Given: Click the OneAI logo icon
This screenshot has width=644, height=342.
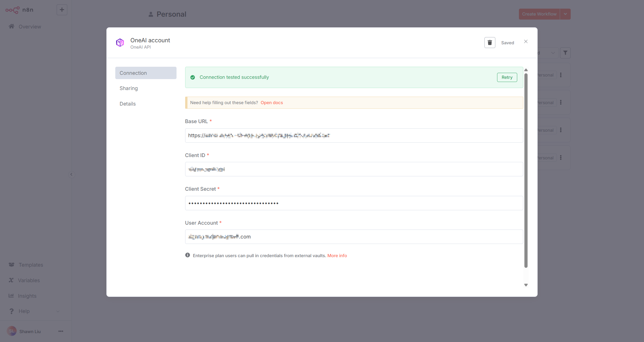Looking at the screenshot, I should (x=120, y=43).
